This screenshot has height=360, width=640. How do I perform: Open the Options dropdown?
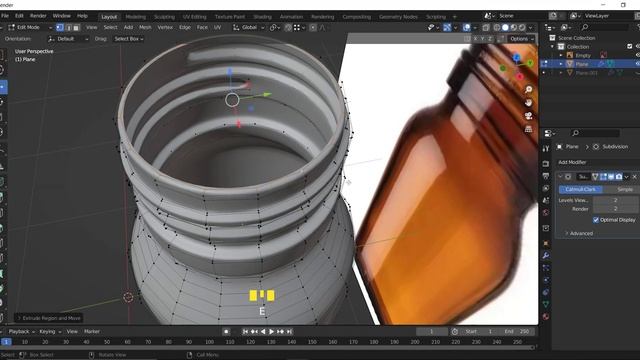522,39
